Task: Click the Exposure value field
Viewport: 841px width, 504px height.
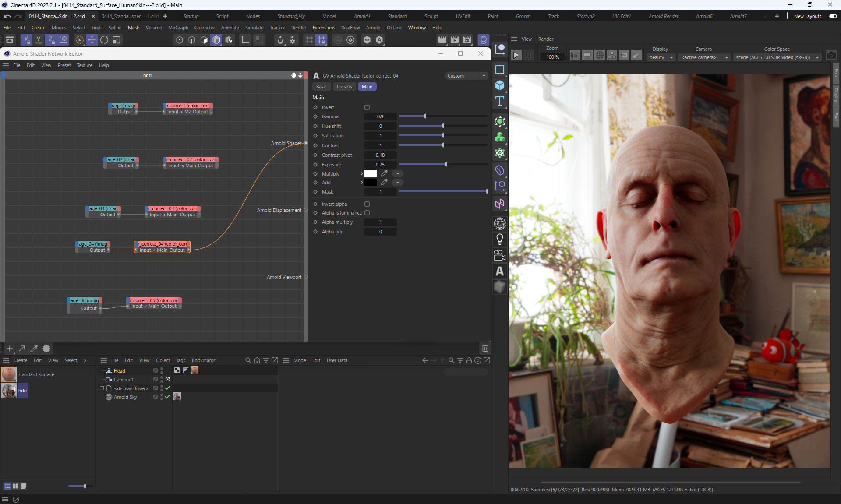Action: (x=380, y=165)
